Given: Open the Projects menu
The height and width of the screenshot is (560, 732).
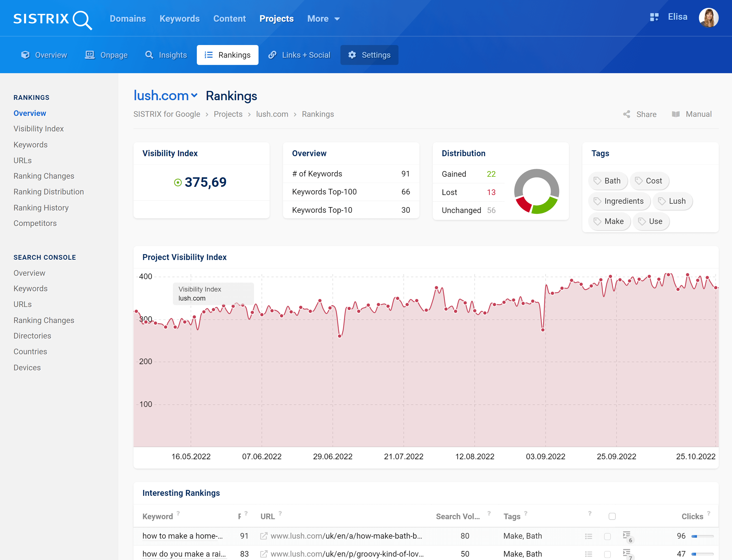Looking at the screenshot, I should (x=276, y=19).
